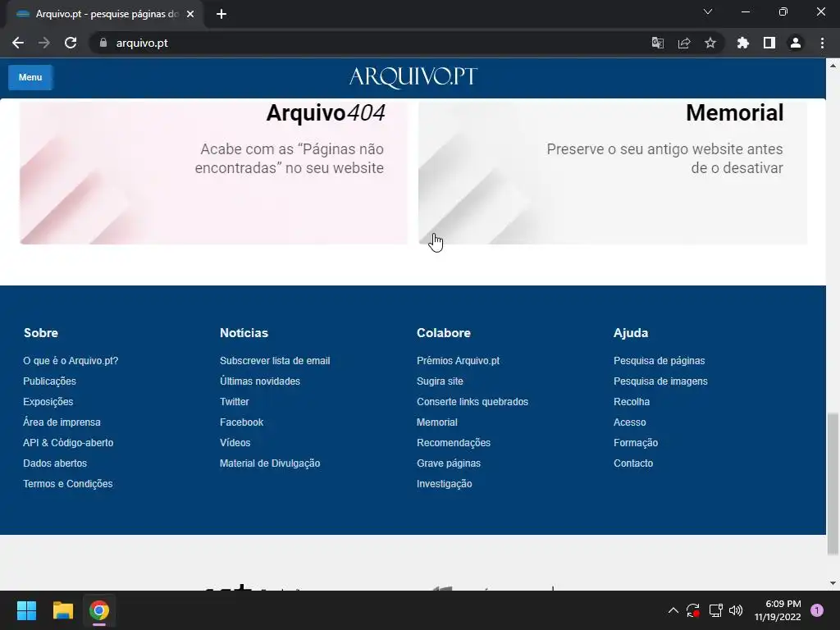Share this page icon in the address bar

pyautogui.click(x=683, y=43)
